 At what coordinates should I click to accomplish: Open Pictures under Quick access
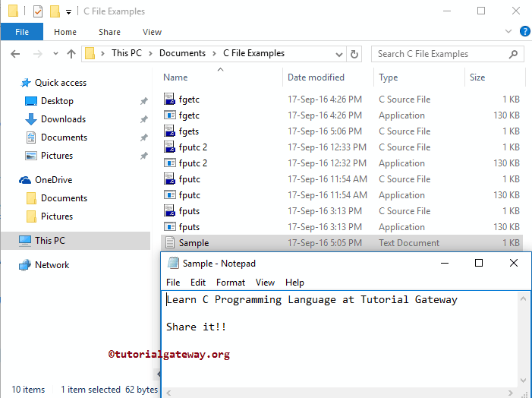click(57, 156)
